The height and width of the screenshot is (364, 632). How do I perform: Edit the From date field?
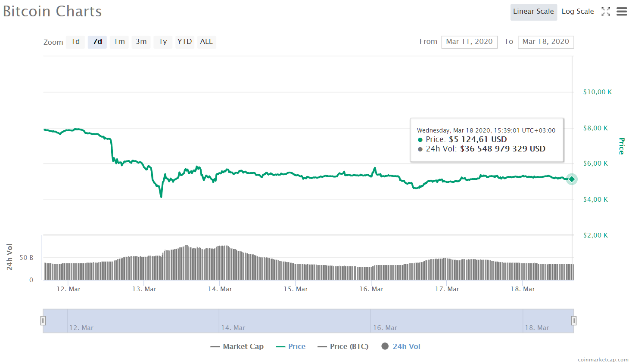[470, 42]
